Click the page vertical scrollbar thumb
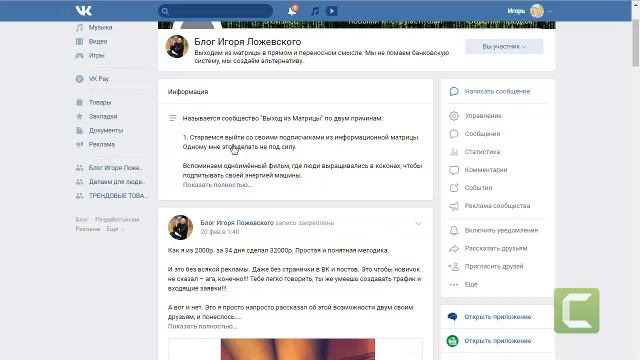The width and height of the screenshot is (640, 360). point(636,42)
